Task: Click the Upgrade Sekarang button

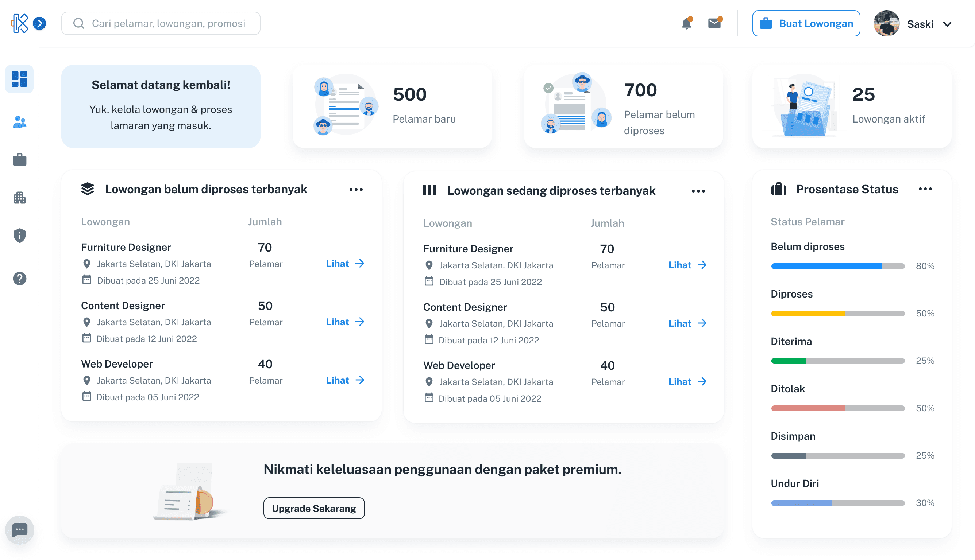Action: (314, 509)
